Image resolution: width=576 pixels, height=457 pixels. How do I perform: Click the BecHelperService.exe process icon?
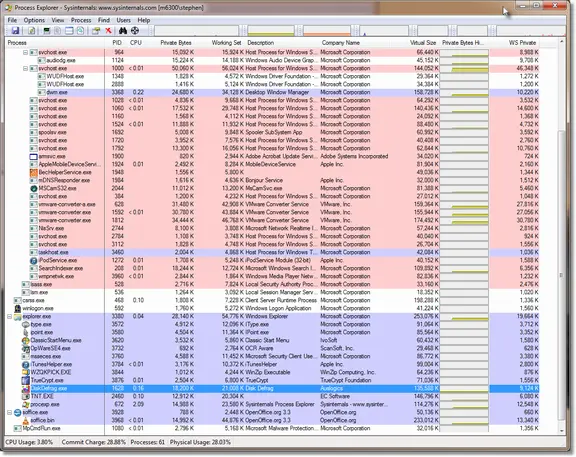[x=34, y=172]
